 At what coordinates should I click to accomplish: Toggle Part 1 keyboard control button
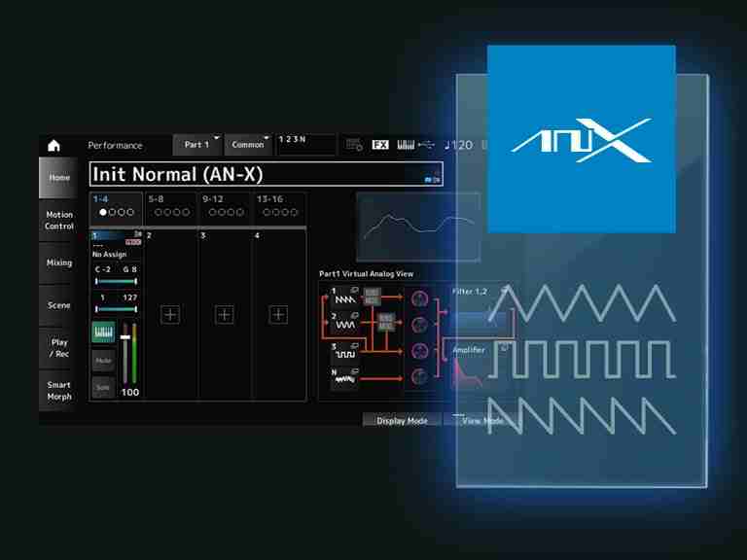[x=103, y=332]
